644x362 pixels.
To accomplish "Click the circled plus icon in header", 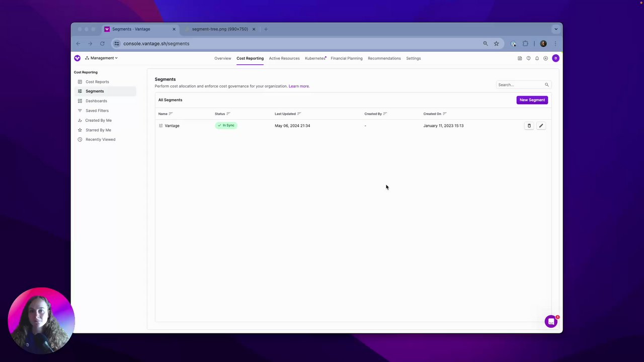I will click(x=545, y=58).
